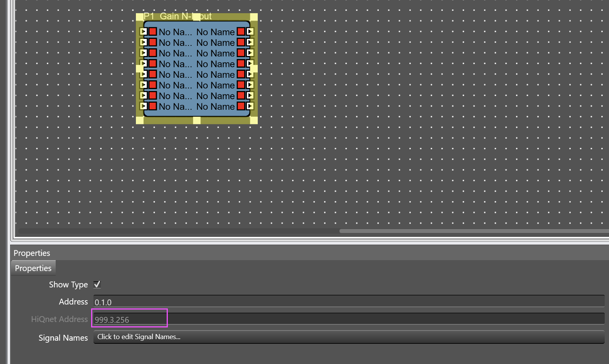The image size is (609, 364).
Task: Click to edit Signal Names button
Action: [349, 337]
